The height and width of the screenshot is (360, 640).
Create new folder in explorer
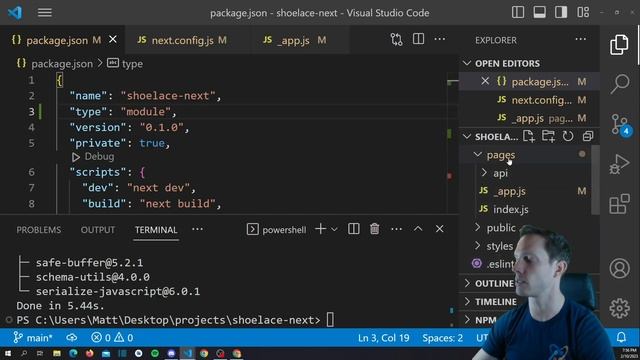tap(548, 136)
